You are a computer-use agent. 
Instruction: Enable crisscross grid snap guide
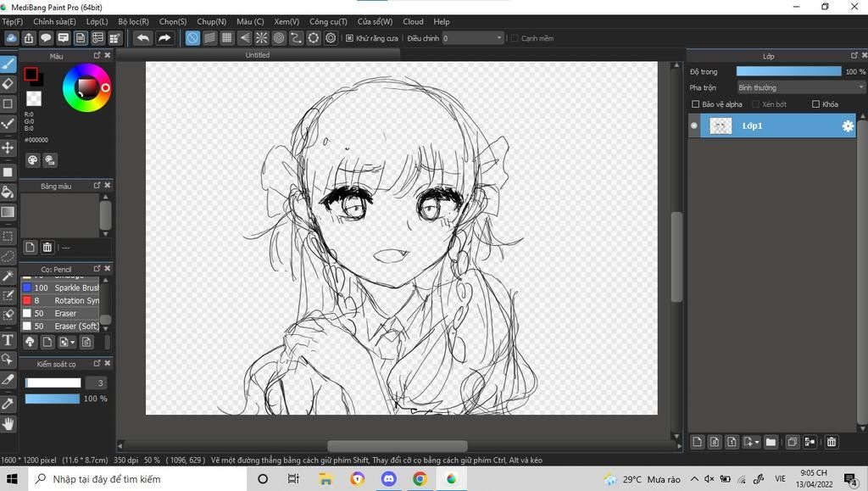[227, 37]
